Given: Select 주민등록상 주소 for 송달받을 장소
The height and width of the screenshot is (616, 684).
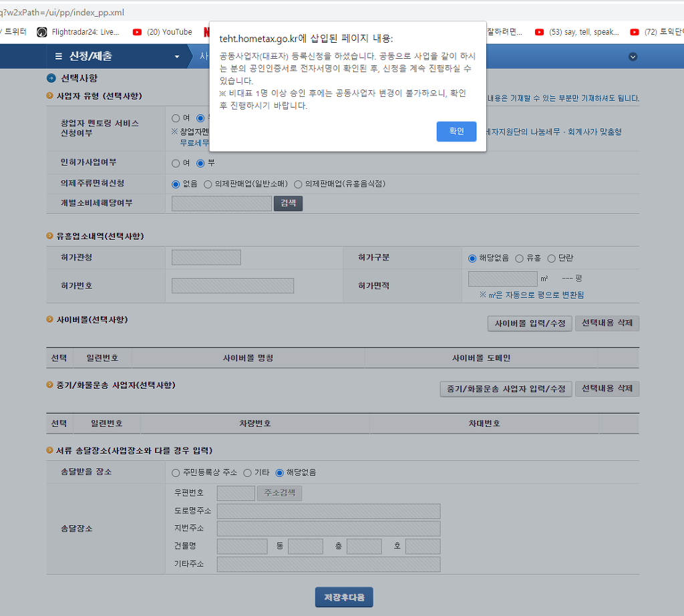Looking at the screenshot, I should (x=176, y=473).
